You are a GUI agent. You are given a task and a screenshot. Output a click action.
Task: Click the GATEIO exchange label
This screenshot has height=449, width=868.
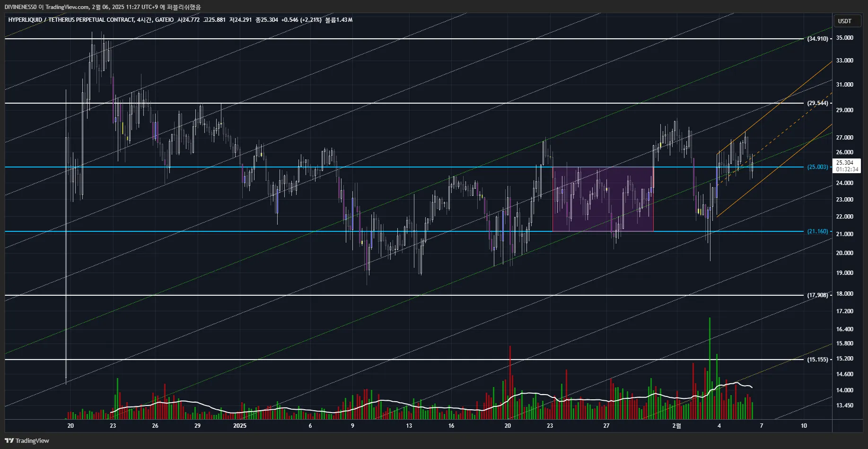pos(165,20)
